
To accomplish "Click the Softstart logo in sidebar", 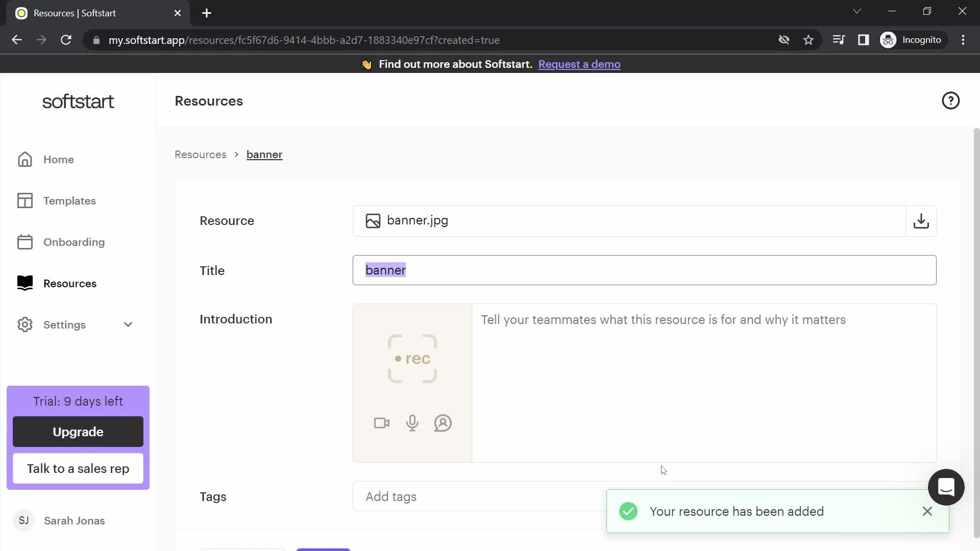I will click(x=78, y=102).
